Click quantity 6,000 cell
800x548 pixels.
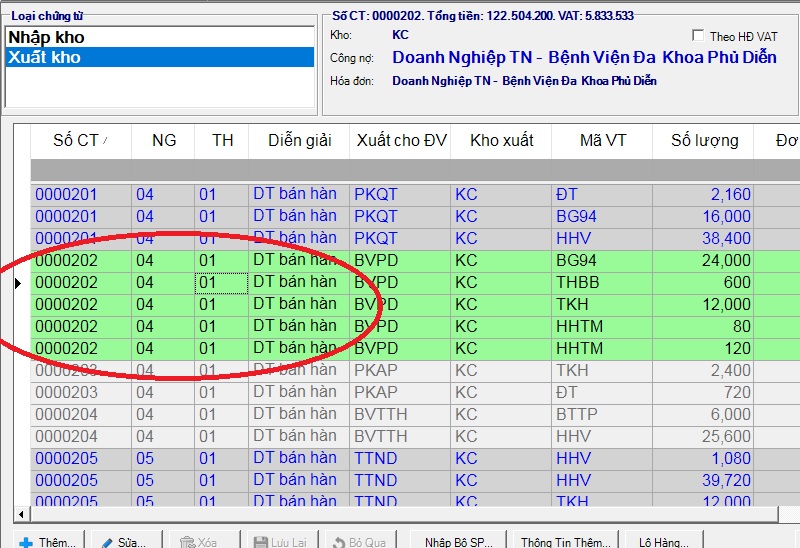(704, 414)
